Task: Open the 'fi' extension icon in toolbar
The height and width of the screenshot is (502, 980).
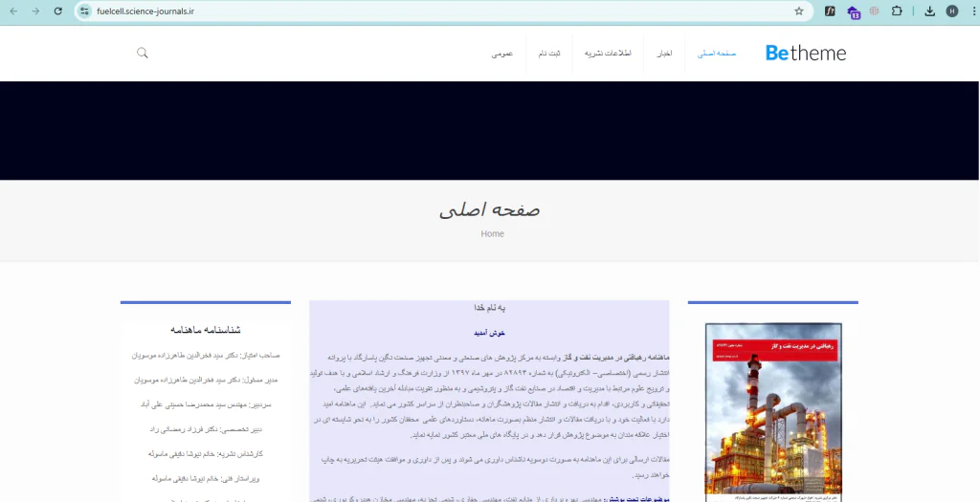Action: [x=830, y=11]
